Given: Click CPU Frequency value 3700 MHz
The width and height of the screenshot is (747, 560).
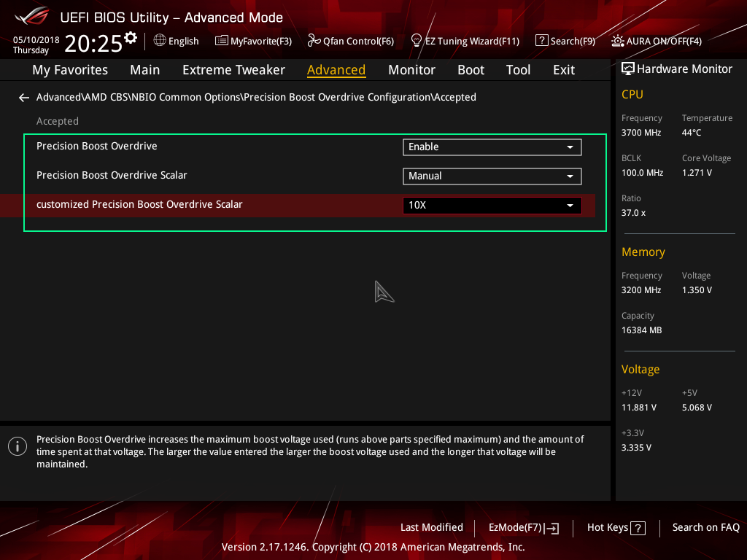Looking at the screenshot, I should (x=641, y=133).
